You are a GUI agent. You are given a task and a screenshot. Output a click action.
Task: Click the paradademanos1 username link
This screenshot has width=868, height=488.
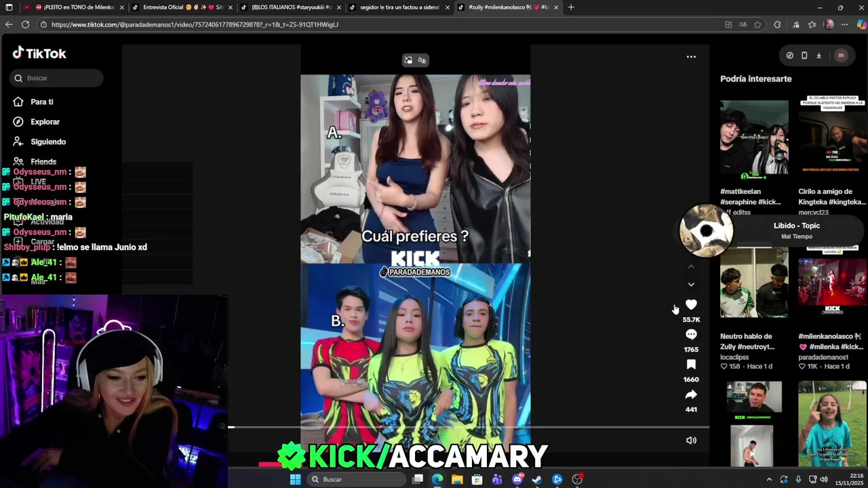click(x=823, y=357)
